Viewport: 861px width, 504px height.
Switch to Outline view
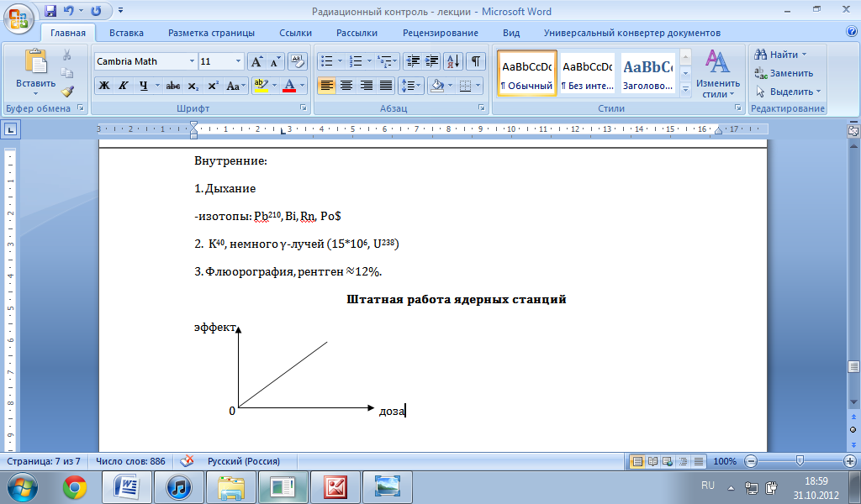coord(683,461)
